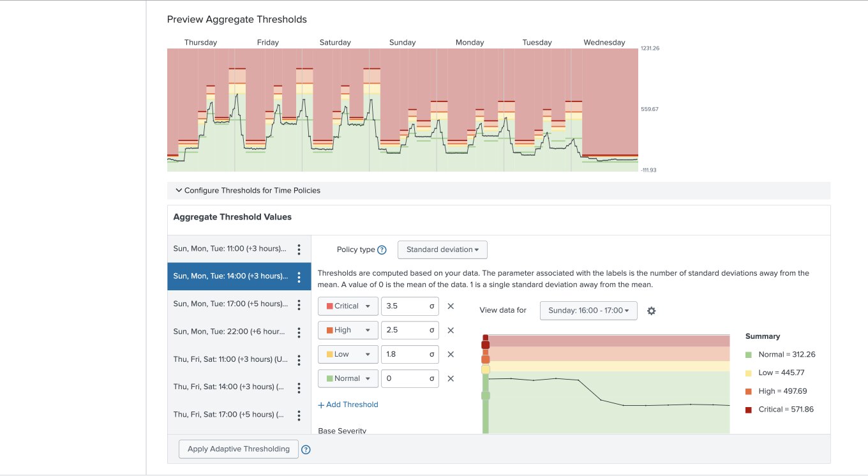Remove the Normal threshold row

(451, 378)
